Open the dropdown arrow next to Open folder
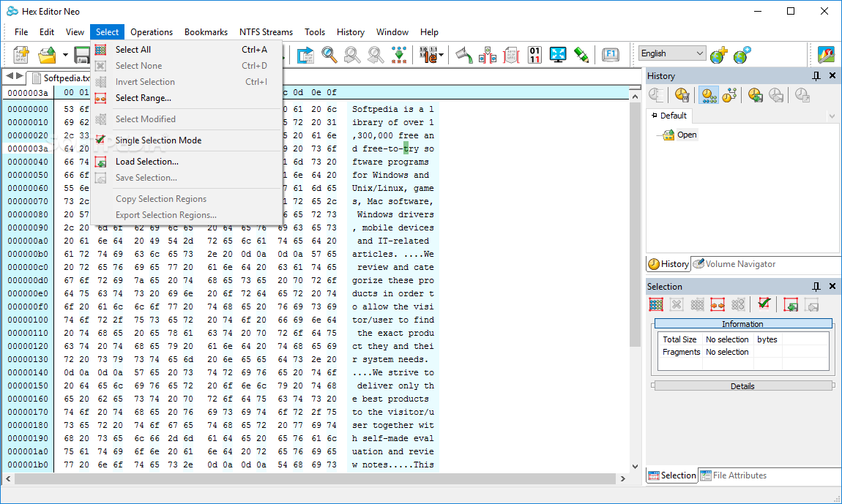Screen dimensions: 842x504 (x=65, y=55)
